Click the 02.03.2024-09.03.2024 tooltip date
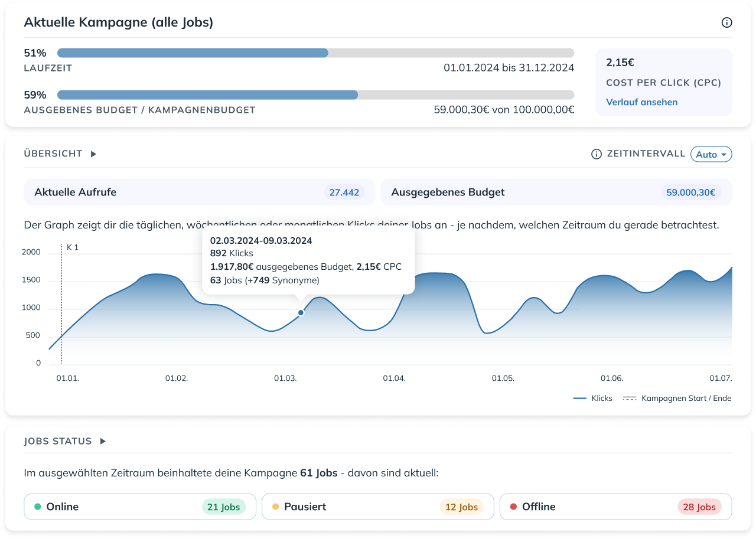This screenshot has width=756, height=539. (x=261, y=241)
